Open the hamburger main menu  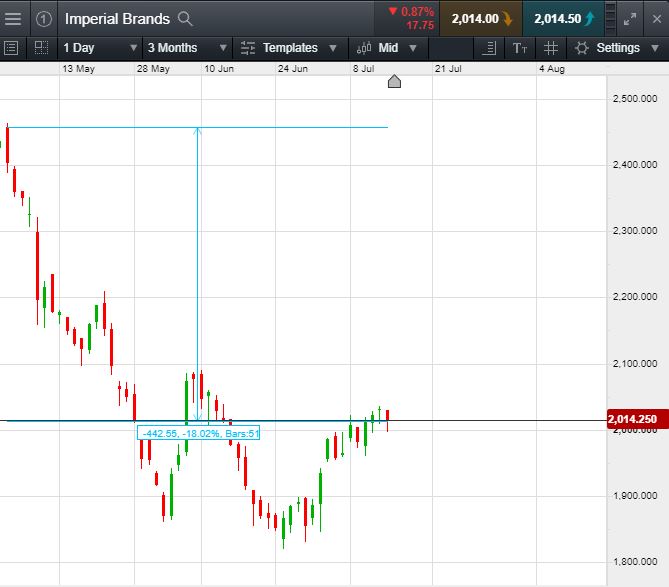click(13, 19)
